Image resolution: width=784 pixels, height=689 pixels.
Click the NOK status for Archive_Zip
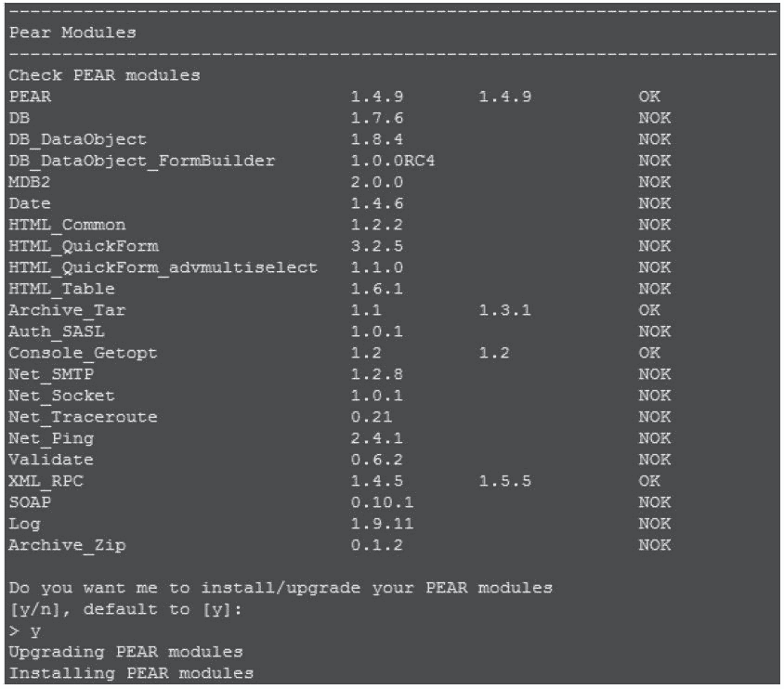pyautogui.click(x=654, y=545)
